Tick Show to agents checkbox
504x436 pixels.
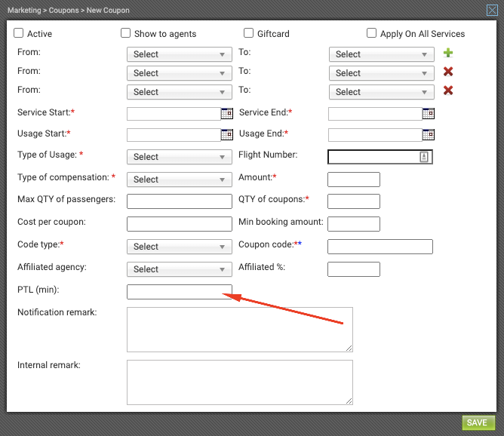126,33
